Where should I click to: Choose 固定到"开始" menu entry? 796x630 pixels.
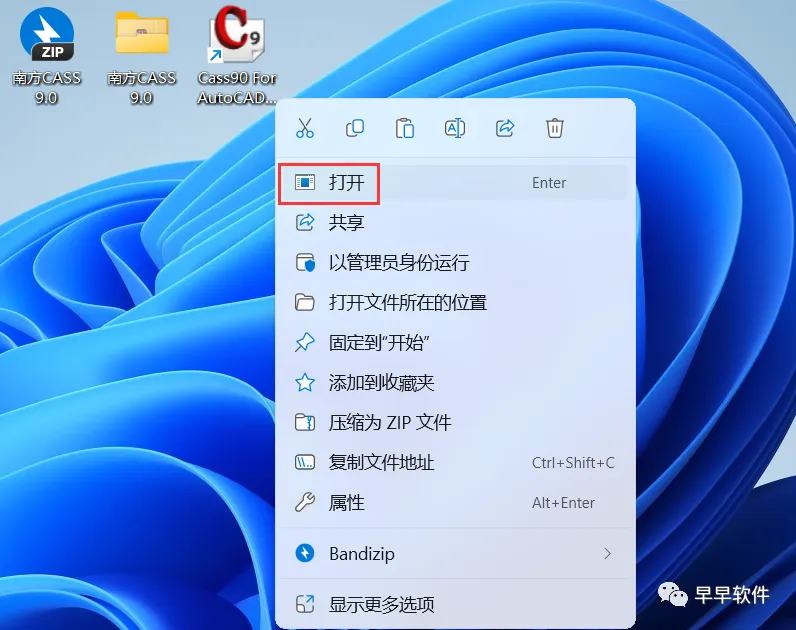454,343
